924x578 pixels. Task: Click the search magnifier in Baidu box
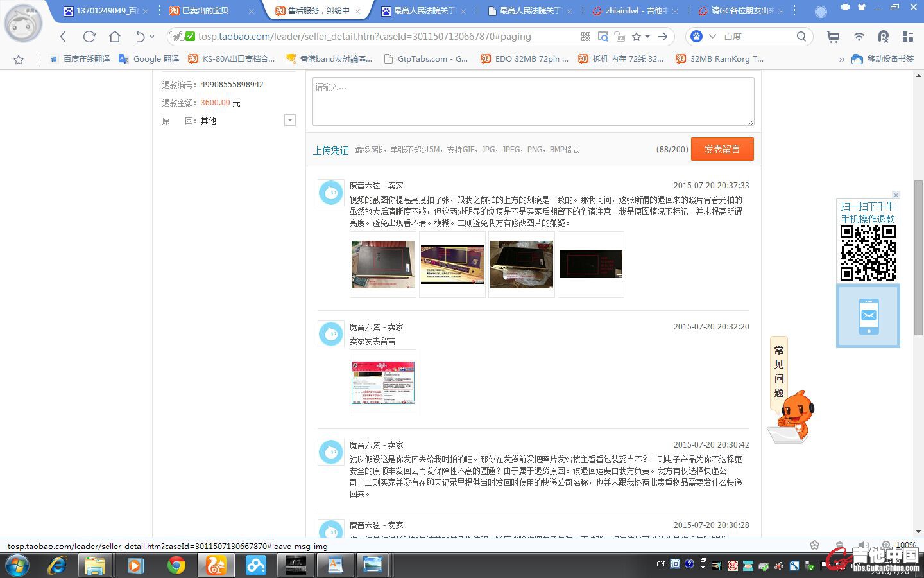pyautogui.click(x=801, y=37)
